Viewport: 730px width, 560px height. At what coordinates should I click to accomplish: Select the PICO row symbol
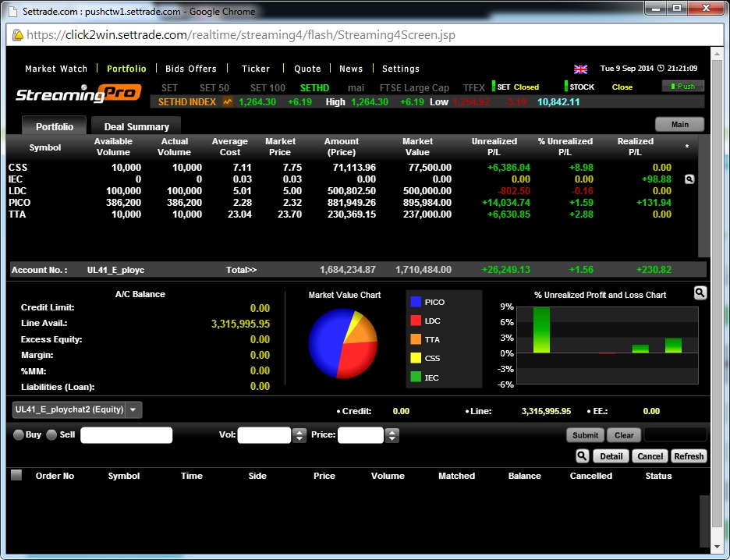[19, 203]
